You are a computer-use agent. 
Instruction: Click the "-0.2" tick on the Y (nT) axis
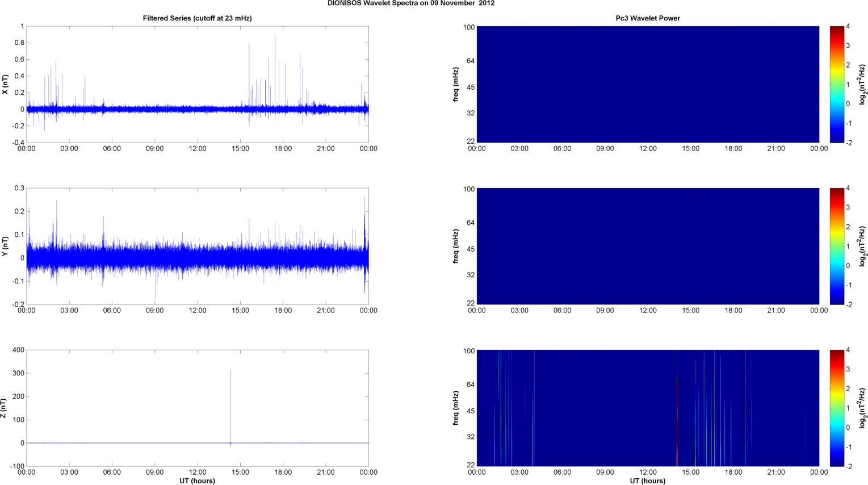pyautogui.click(x=18, y=304)
